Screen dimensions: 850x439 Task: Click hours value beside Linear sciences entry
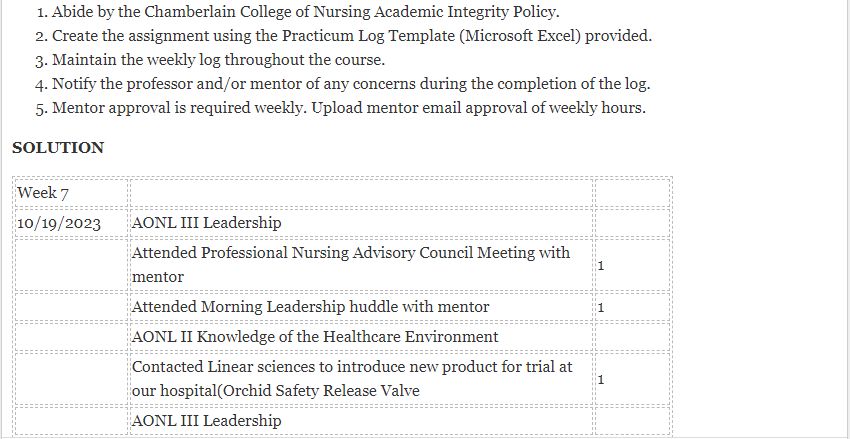click(x=601, y=379)
